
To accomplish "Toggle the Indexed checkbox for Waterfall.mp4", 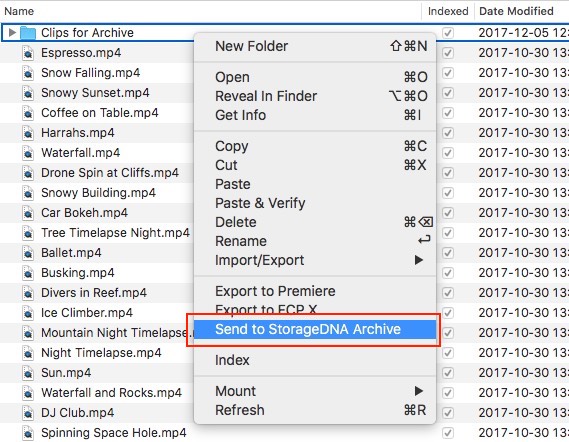I will pos(448,153).
